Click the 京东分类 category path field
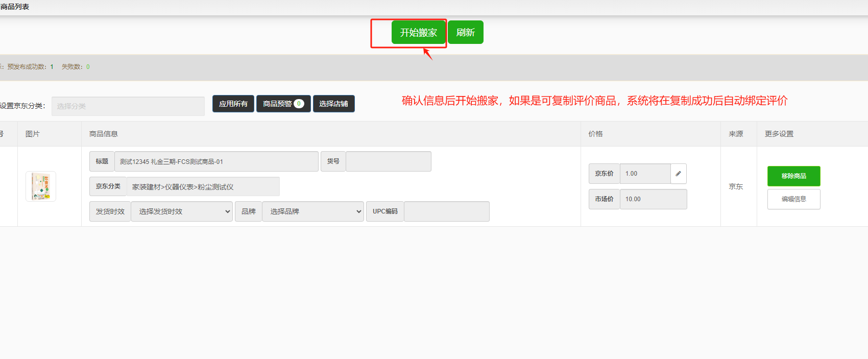 pyautogui.click(x=203, y=187)
